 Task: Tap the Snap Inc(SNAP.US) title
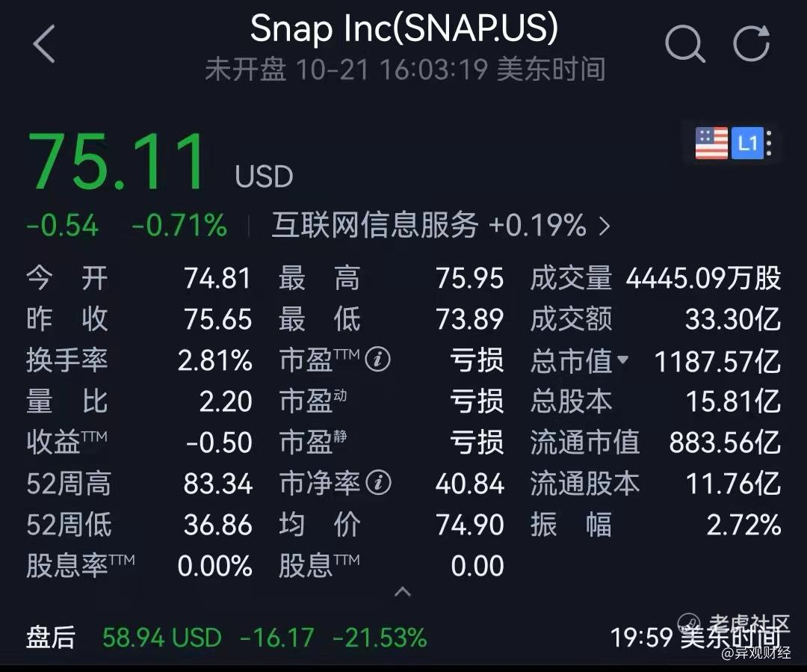coord(404,28)
